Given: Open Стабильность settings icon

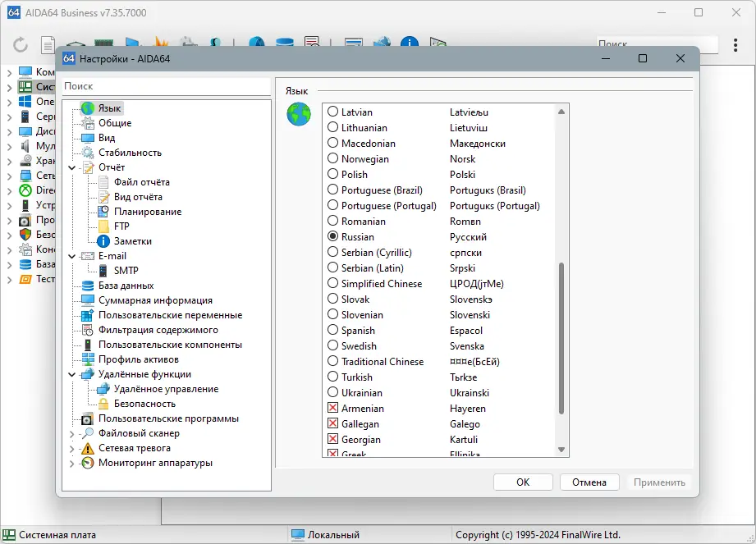Looking at the screenshot, I should (87, 153).
